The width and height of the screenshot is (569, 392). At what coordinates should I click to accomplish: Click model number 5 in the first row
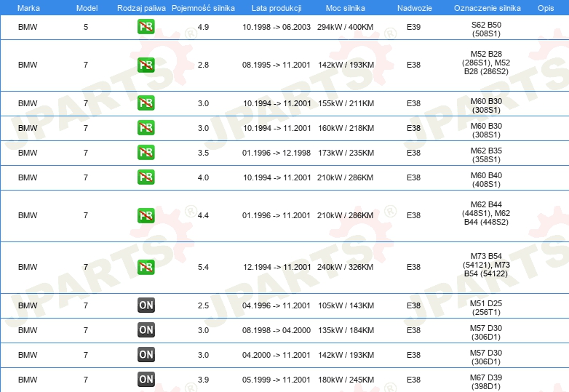[x=86, y=27]
